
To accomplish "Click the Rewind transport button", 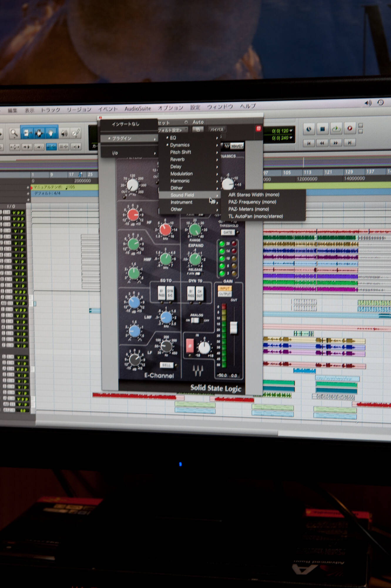I will click(x=322, y=143).
